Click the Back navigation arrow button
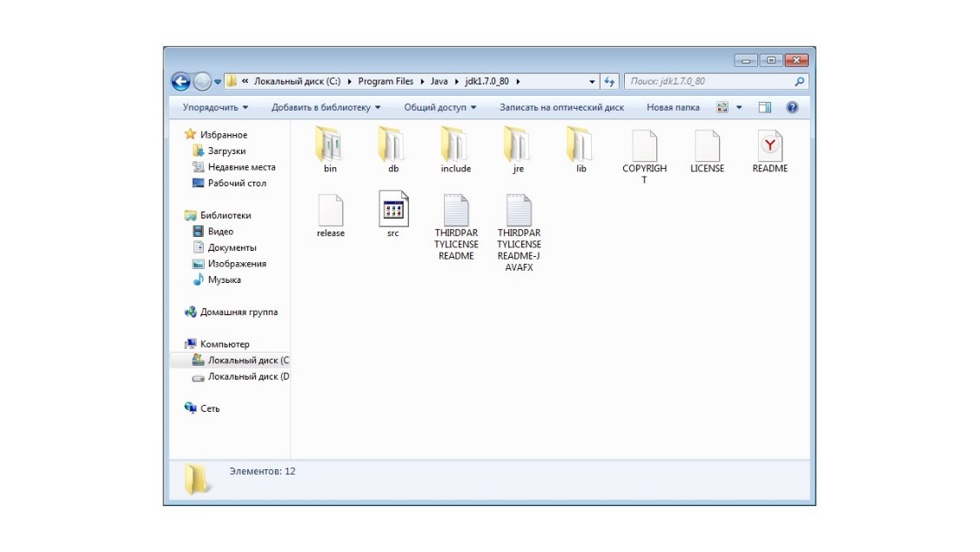The image size is (980, 552). pos(181,82)
